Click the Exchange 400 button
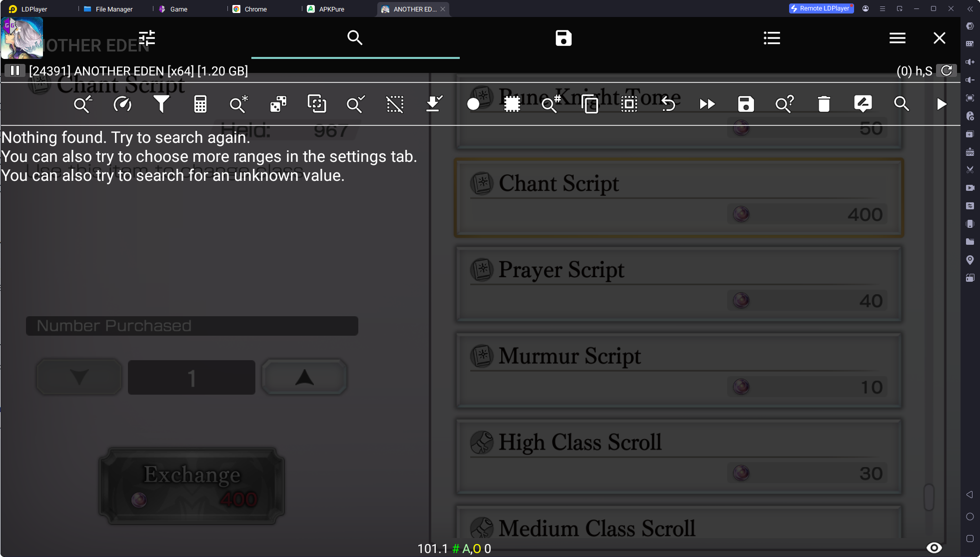The image size is (980, 557). pyautogui.click(x=192, y=486)
